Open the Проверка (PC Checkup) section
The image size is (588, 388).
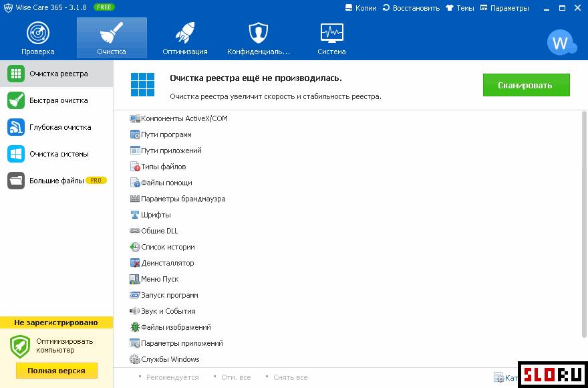click(38, 38)
